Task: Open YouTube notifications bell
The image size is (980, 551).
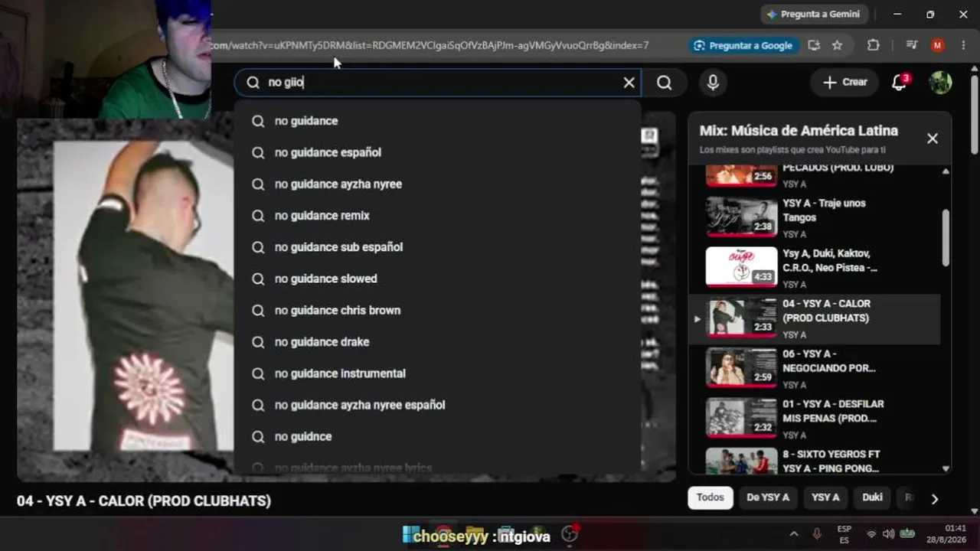Action: tap(900, 83)
